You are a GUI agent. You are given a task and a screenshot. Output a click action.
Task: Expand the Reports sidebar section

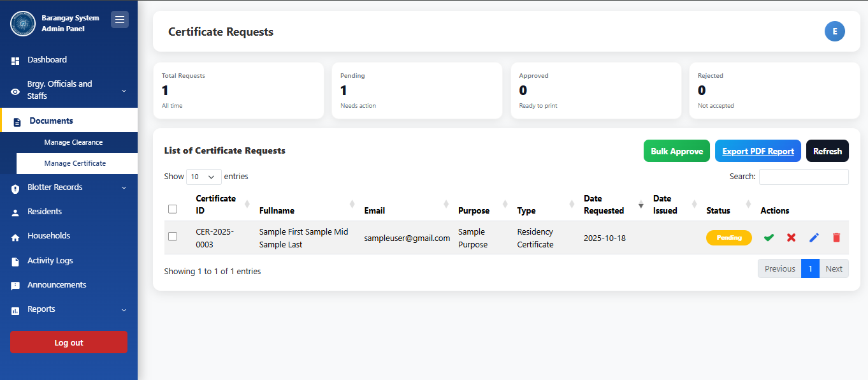(x=69, y=309)
